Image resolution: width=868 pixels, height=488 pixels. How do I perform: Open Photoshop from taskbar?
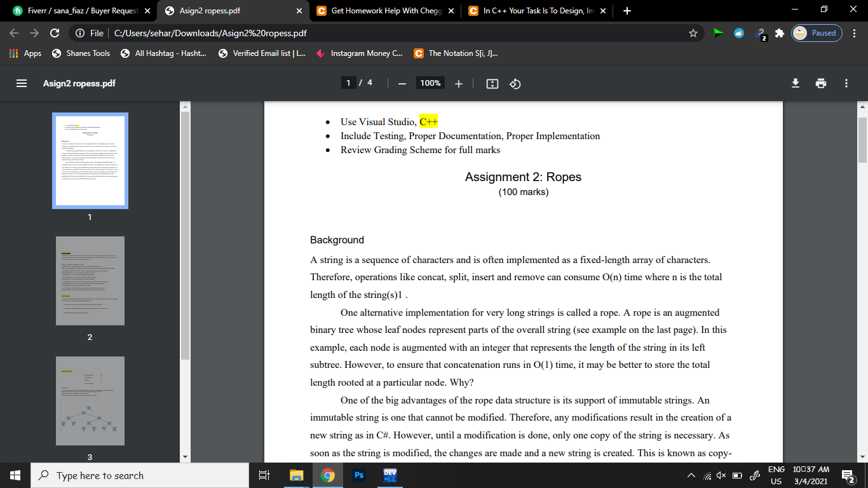(x=359, y=475)
